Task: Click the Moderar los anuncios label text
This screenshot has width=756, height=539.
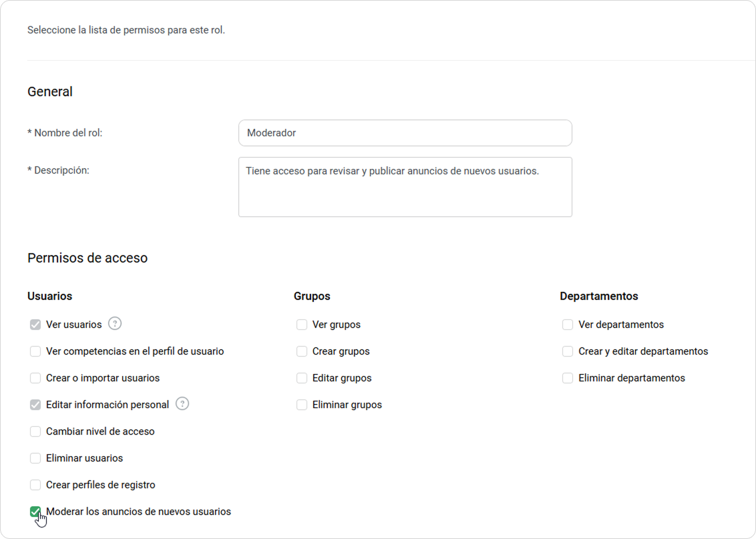Action: click(138, 512)
